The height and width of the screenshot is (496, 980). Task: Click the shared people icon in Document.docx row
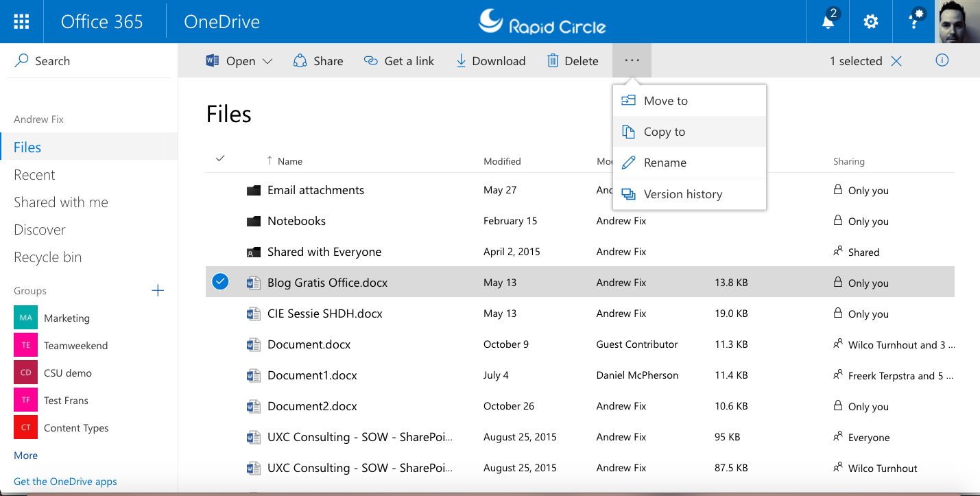(x=837, y=344)
